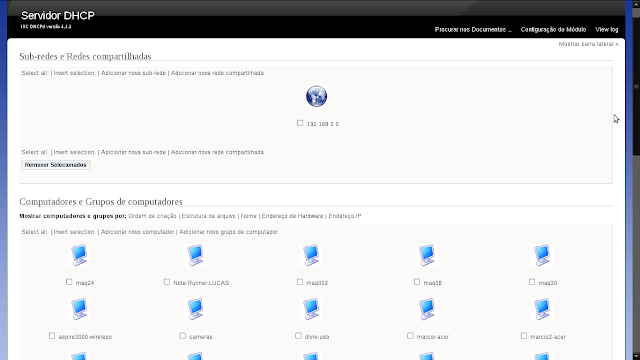Click lower Select all below the subnet
640x360 pixels.
[x=35, y=152]
